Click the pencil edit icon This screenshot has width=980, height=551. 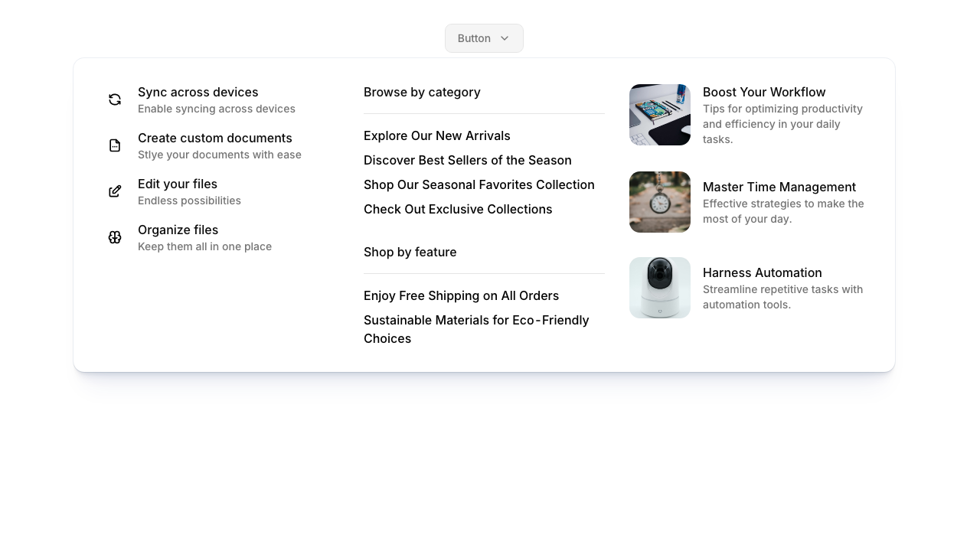pos(115,191)
